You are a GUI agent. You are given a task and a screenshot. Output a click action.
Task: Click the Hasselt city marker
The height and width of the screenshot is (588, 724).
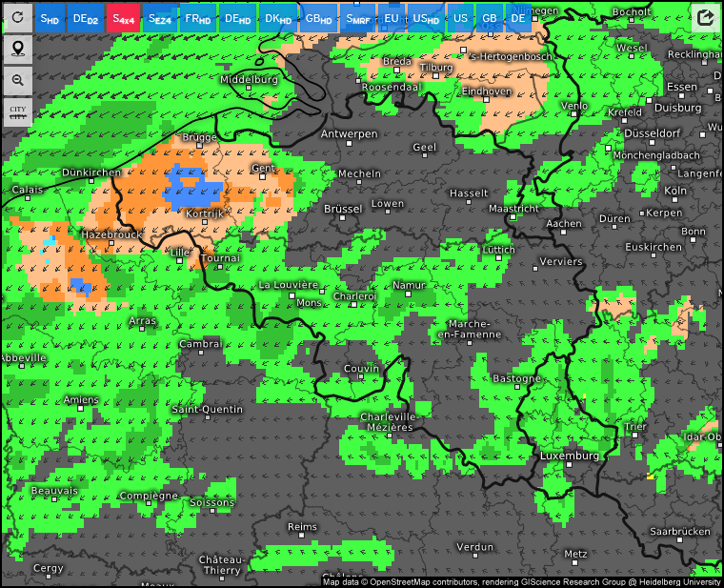[x=469, y=202]
